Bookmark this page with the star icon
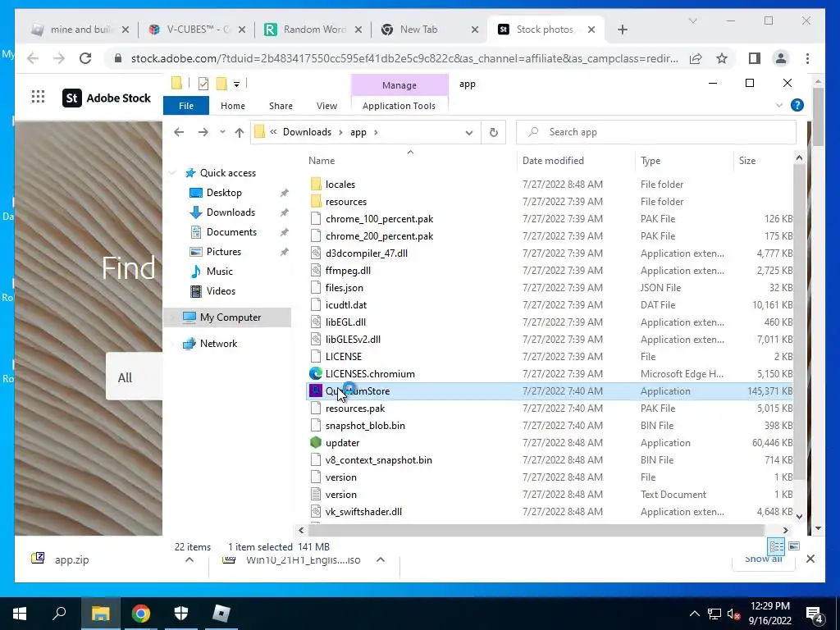The height and width of the screenshot is (630, 840). click(722, 58)
